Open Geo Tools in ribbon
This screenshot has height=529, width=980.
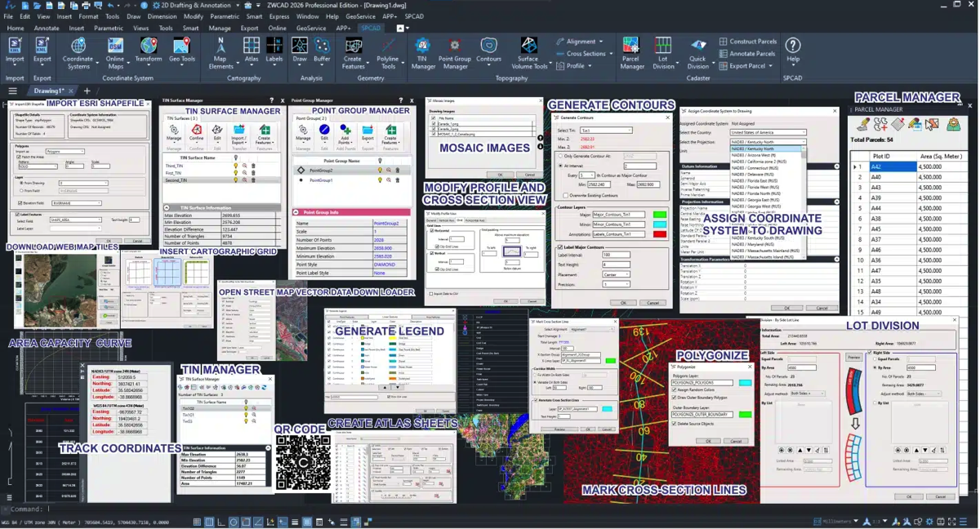[x=182, y=50]
